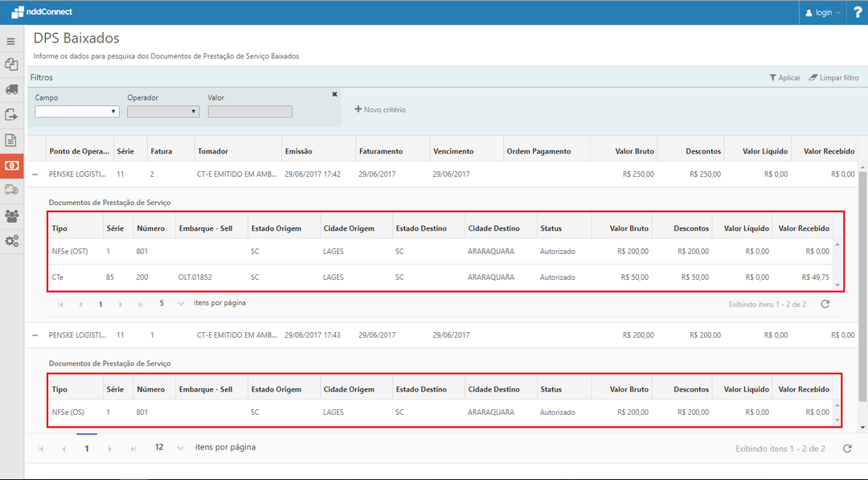Close the filter criterion with X
This screenshot has height=480, width=868.
(334, 94)
